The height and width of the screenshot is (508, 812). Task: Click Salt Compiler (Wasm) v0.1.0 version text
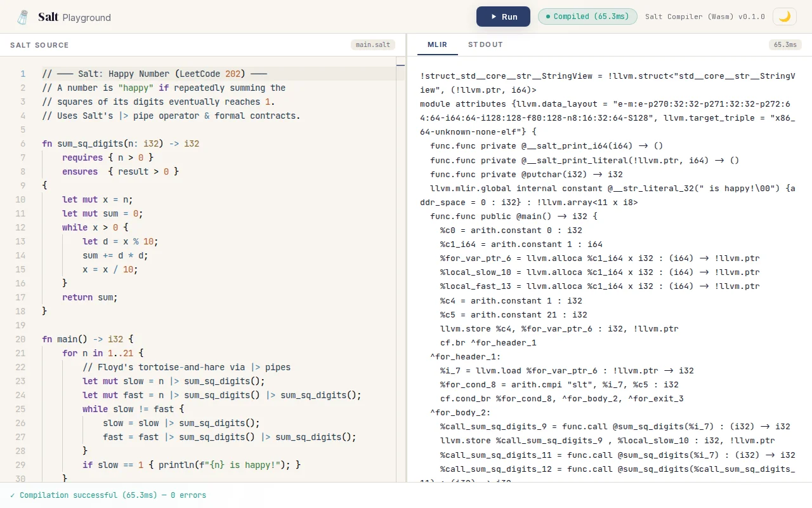click(x=705, y=17)
